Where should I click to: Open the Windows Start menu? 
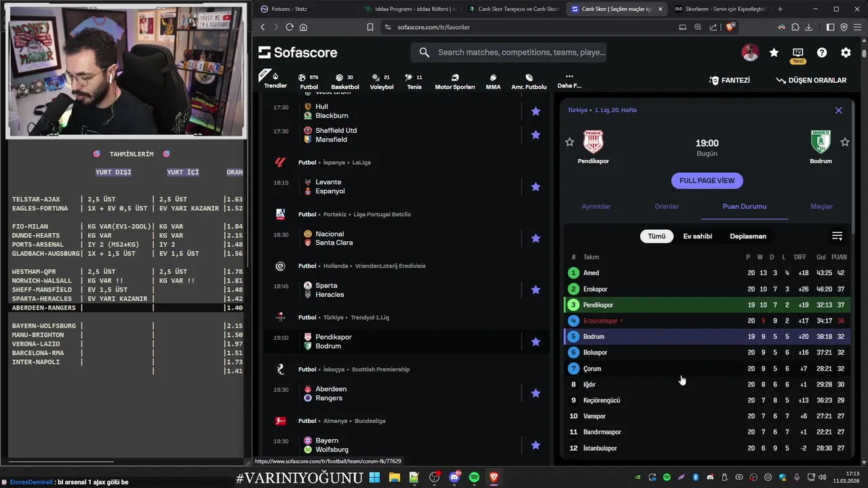click(x=374, y=477)
